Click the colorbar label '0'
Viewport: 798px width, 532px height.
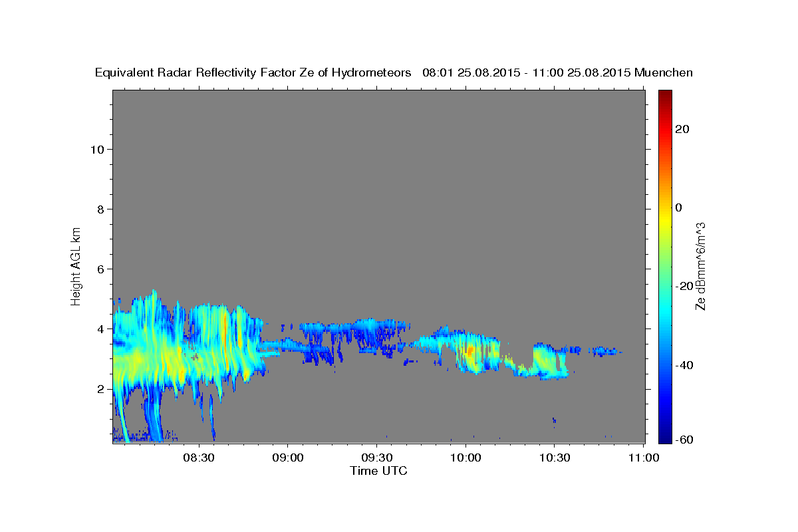(679, 207)
